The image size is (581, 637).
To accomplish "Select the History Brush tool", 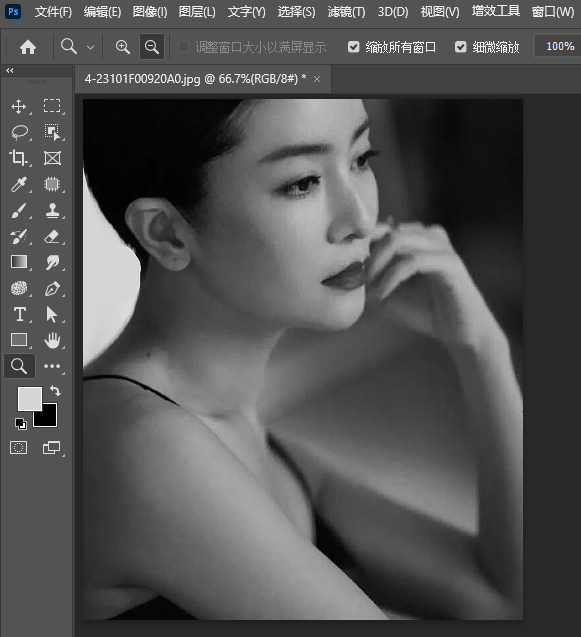I will (x=19, y=236).
